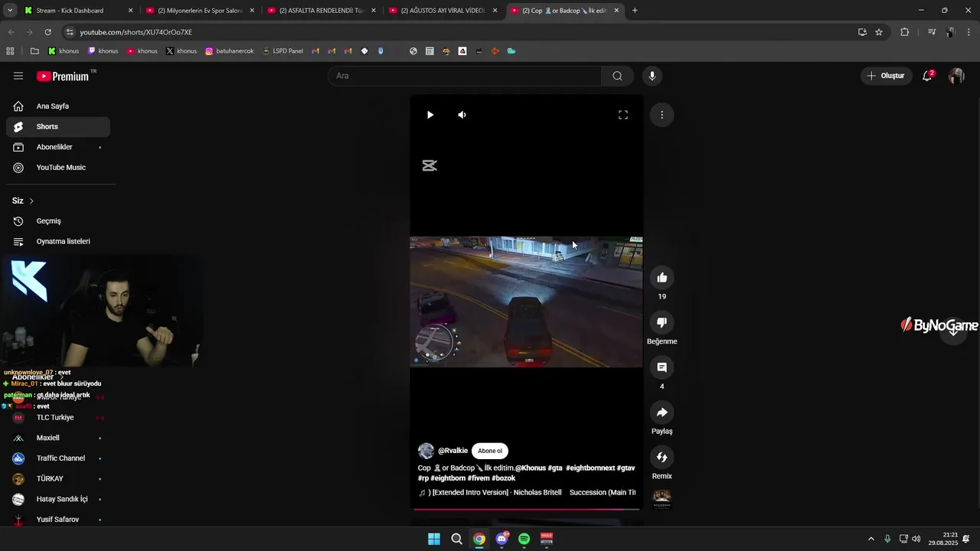Viewport: 980px width, 551px height.
Task: Focus the Ara search field
Action: pos(465,76)
